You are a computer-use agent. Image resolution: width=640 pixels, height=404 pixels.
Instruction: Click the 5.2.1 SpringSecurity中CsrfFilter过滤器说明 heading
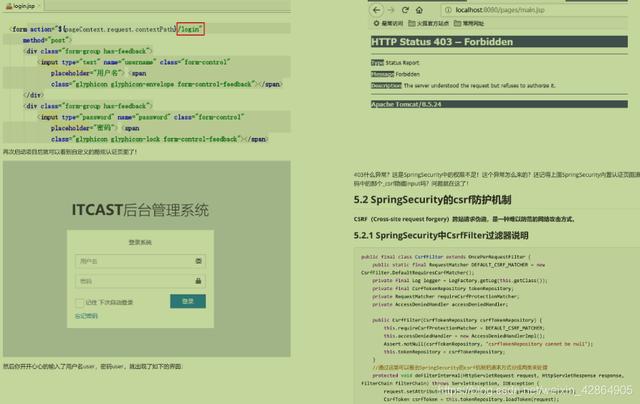pyautogui.click(x=441, y=235)
